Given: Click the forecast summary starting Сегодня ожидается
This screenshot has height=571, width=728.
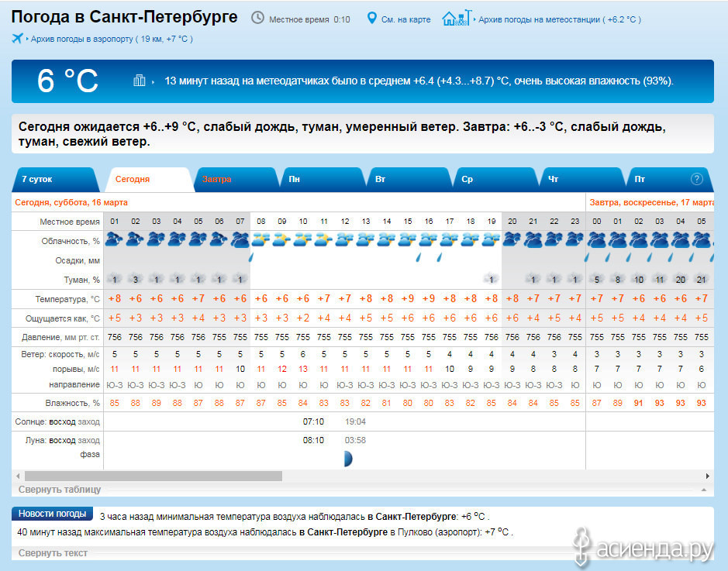Looking at the screenshot, I should coord(342,134).
